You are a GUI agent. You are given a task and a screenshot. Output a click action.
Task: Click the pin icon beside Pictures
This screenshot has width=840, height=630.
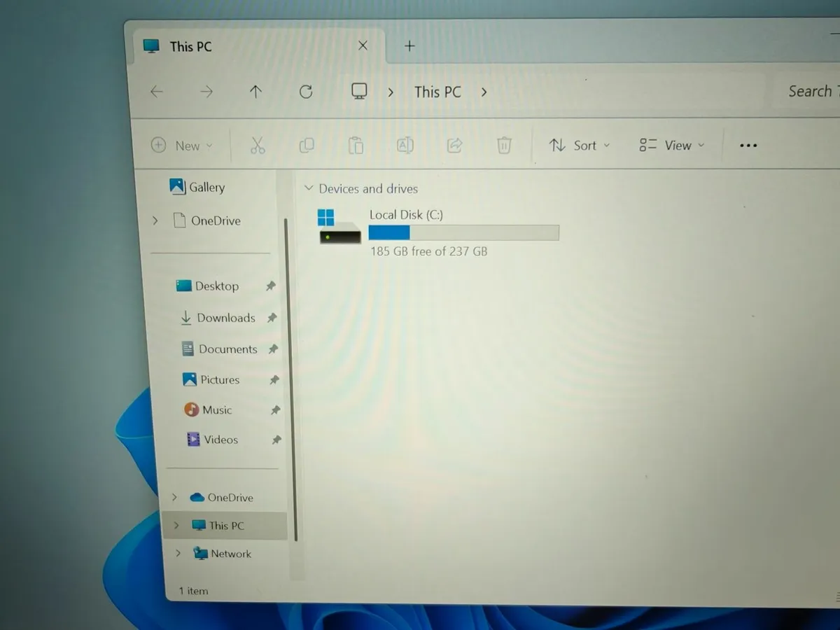coord(274,380)
